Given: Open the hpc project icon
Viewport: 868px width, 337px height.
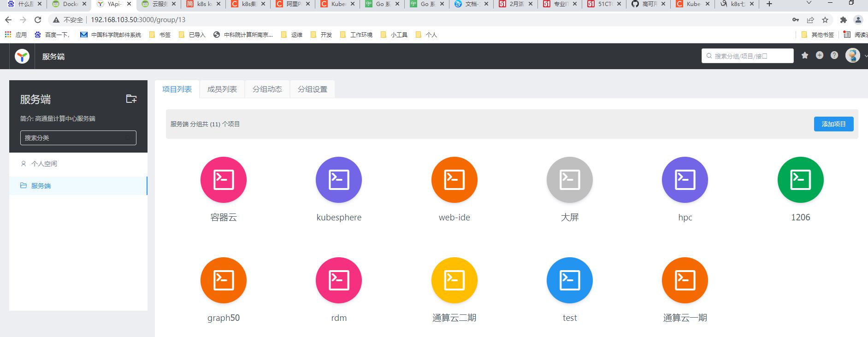Looking at the screenshot, I should coord(685,180).
